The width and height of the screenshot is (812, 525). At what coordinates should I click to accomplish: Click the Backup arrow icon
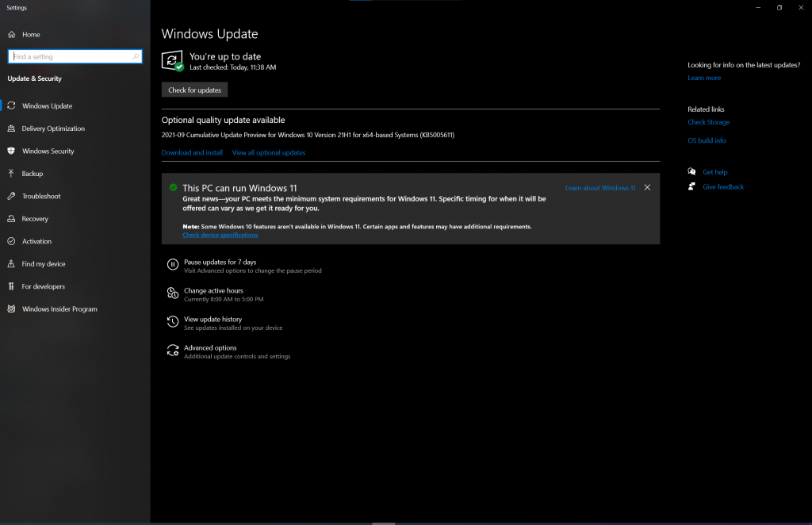[x=11, y=174]
